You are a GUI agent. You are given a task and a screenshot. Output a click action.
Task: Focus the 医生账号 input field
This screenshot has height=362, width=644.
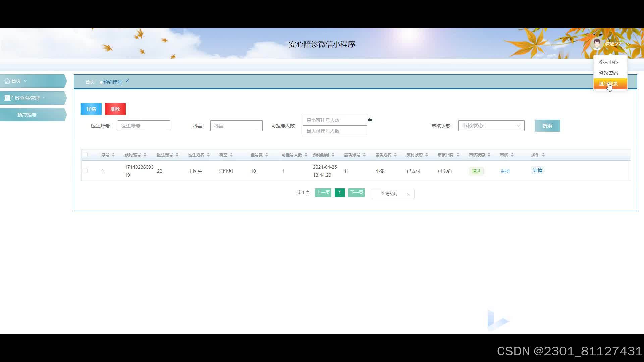144,126
